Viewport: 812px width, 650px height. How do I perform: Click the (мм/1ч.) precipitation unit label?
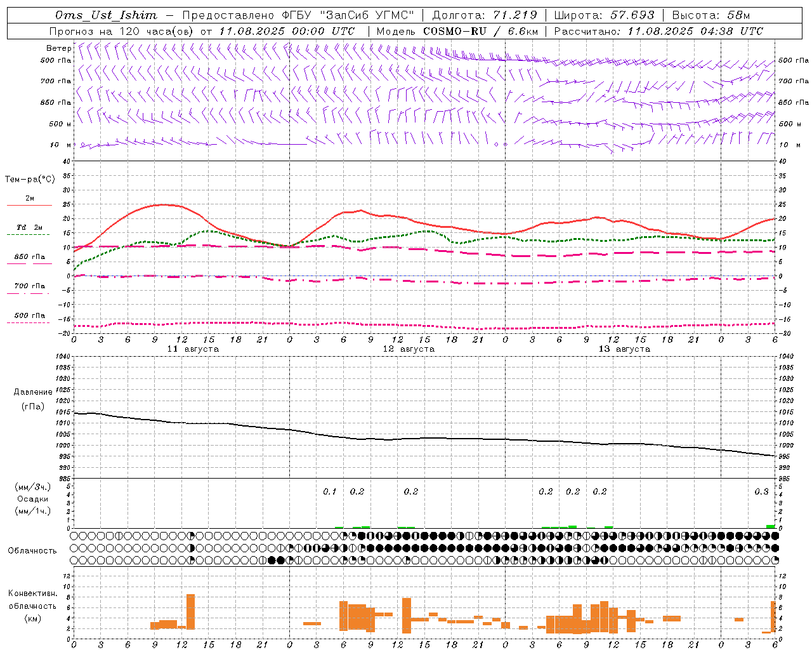tap(33, 511)
